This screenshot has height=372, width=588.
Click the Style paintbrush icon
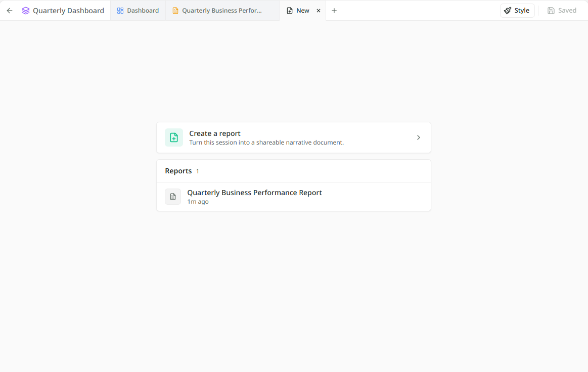click(508, 11)
